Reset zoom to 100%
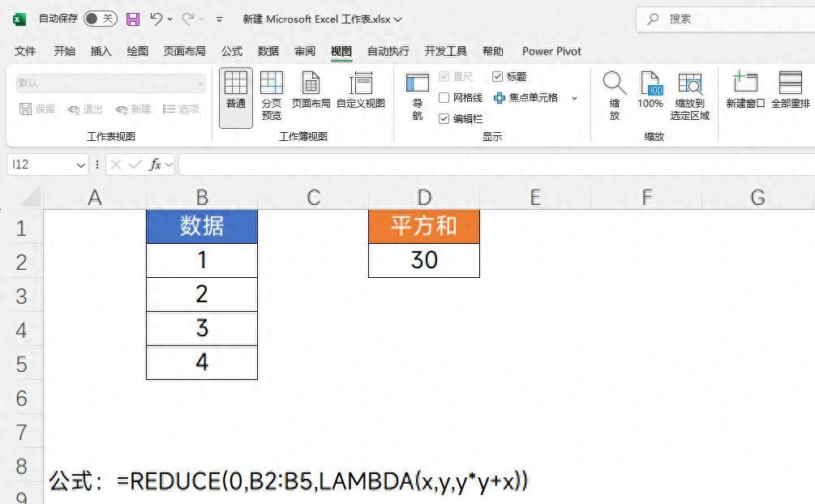The width and height of the screenshot is (815, 504). [x=650, y=91]
